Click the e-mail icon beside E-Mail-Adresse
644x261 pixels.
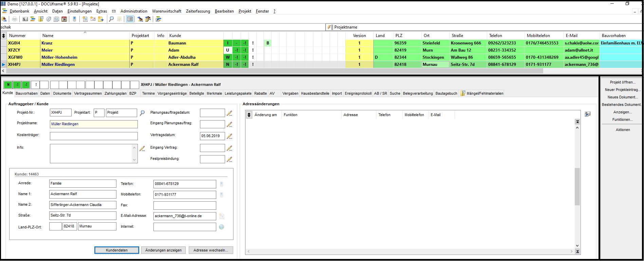[221, 216]
